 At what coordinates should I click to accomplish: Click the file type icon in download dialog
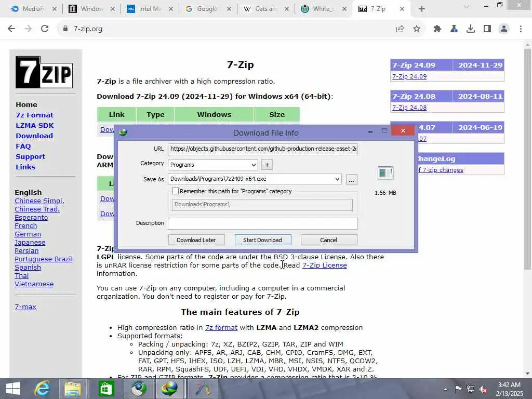tap(385, 173)
